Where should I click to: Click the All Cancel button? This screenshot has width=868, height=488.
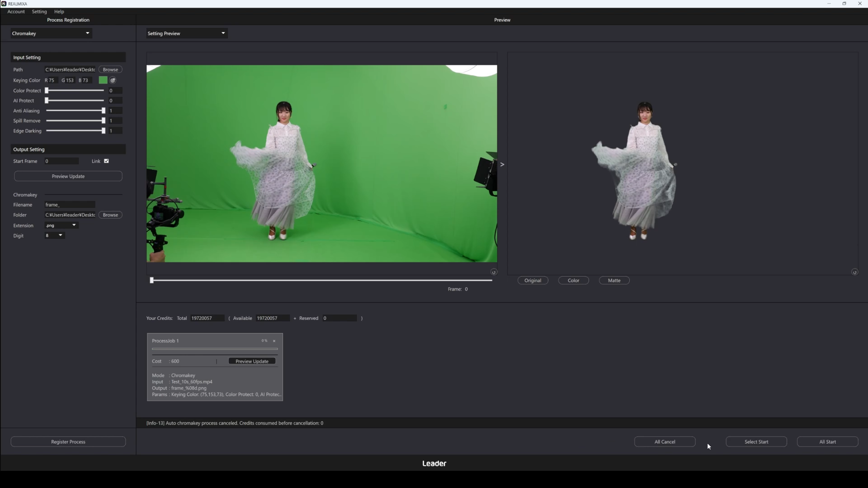665,442
